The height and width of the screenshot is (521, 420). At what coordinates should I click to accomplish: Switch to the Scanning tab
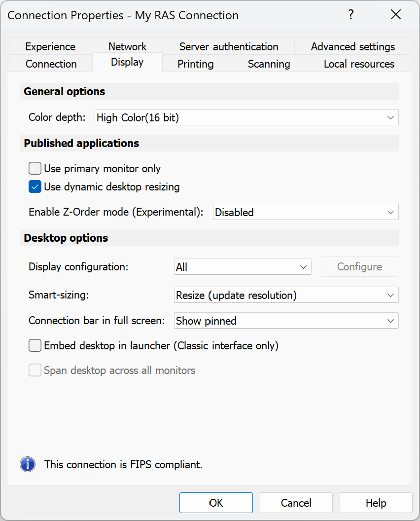pyautogui.click(x=269, y=64)
